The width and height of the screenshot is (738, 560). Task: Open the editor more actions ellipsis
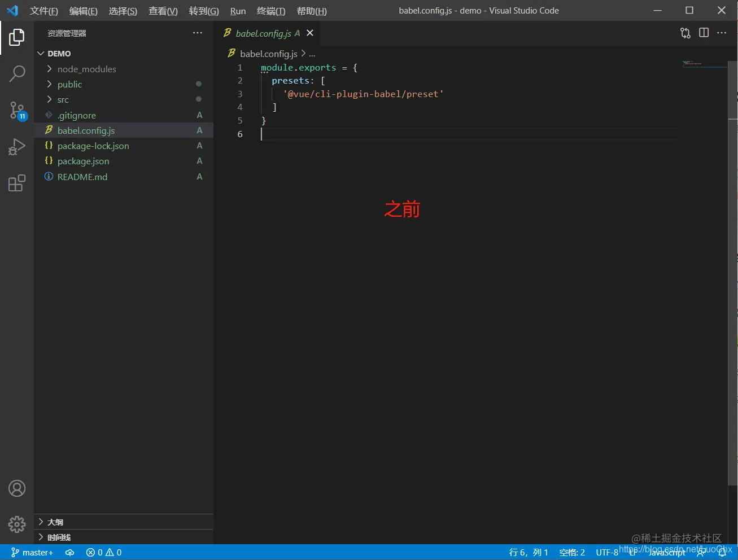[722, 33]
